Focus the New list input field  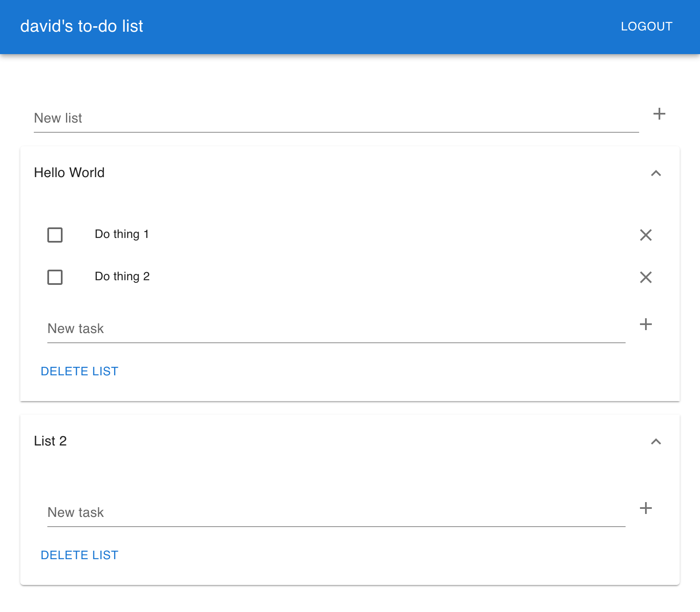tap(336, 118)
